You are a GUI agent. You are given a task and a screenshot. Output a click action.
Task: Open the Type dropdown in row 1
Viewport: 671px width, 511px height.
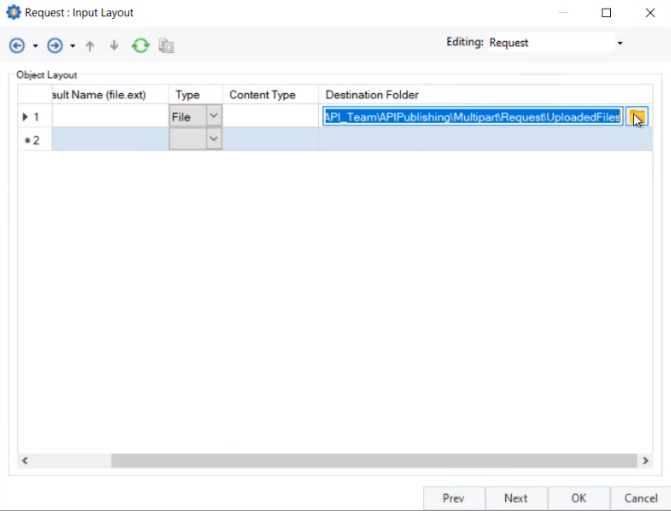coord(214,116)
